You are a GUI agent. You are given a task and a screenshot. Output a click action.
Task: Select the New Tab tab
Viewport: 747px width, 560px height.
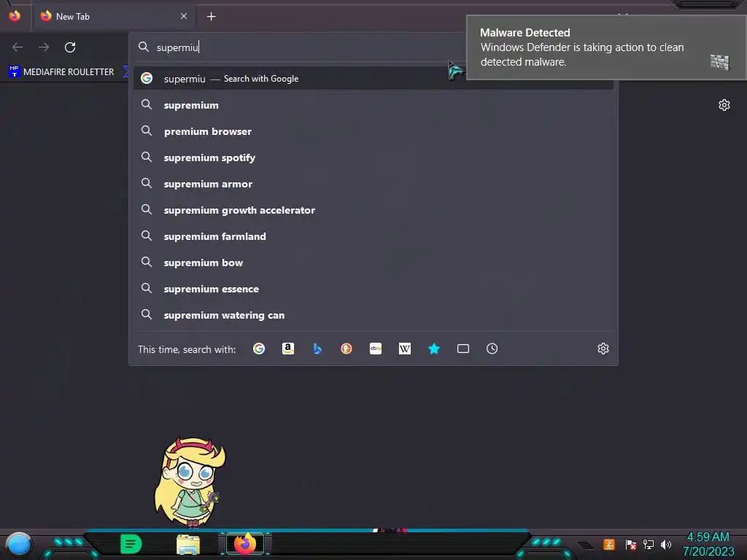pos(114,17)
